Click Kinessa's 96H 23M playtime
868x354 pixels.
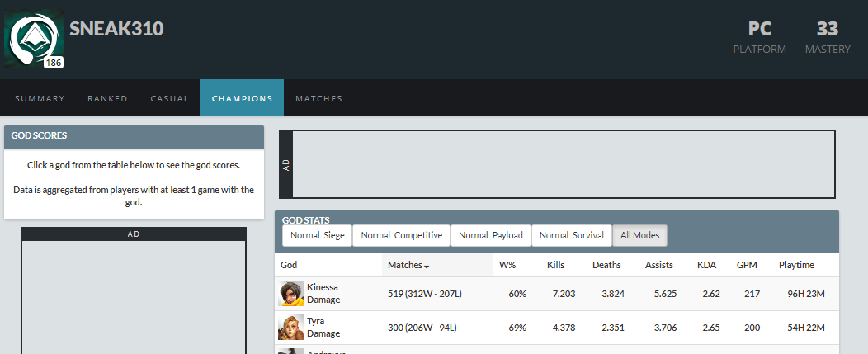[x=806, y=294]
